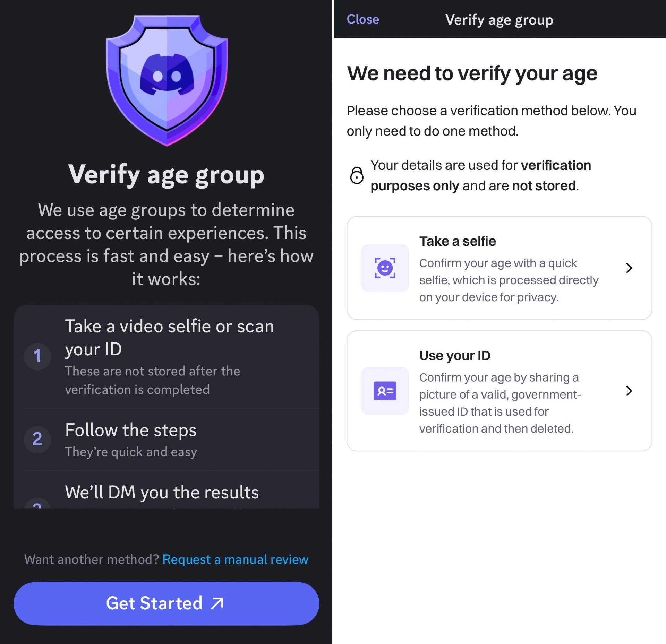The width and height of the screenshot is (666, 644).
Task: Expand the Take a selfie chevron
Action: (629, 268)
